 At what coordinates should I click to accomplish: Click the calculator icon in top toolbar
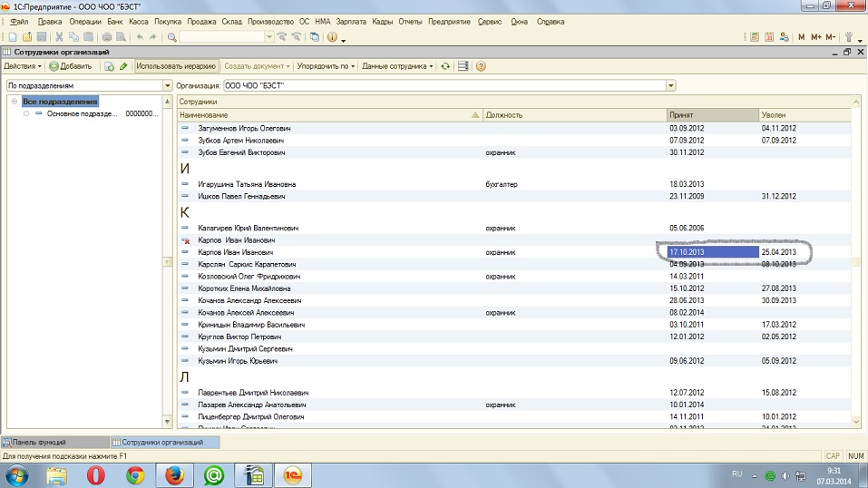(x=754, y=37)
